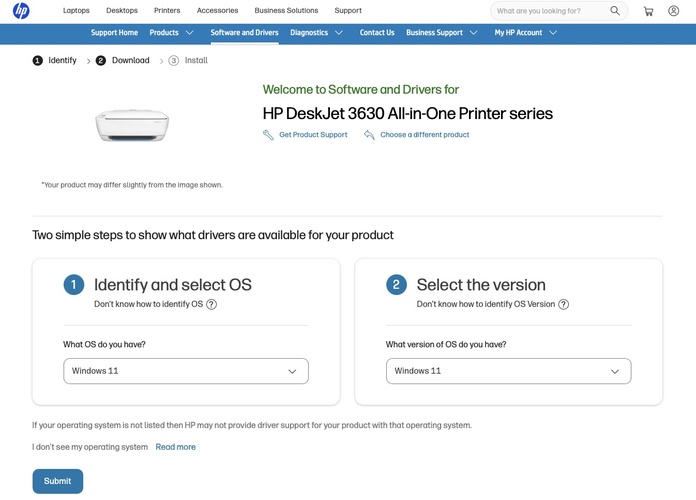Click "Don't know how to identify OS Version" text
Image resolution: width=696 pixels, height=500 pixels.
(486, 304)
